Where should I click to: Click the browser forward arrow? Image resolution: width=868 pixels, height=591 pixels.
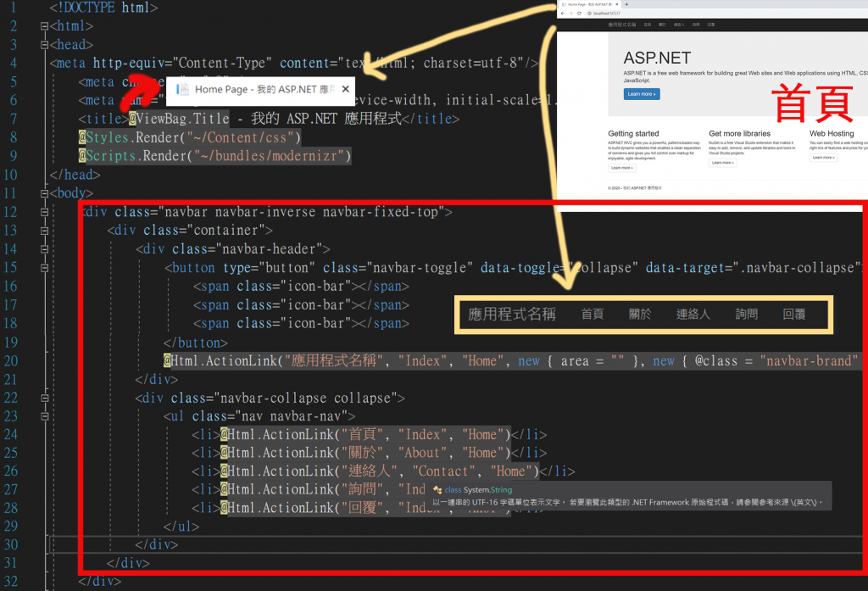tap(570, 14)
